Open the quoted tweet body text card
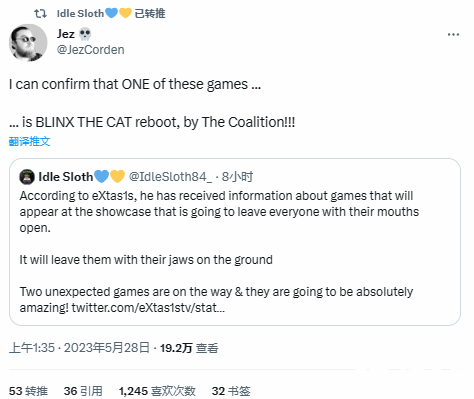This screenshot has height=399, width=474. click(x=235, y=242)
